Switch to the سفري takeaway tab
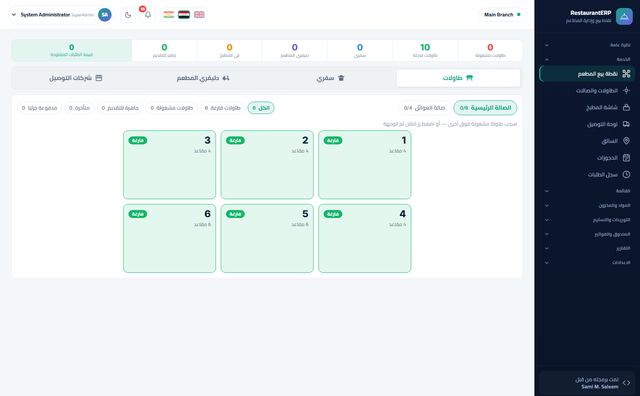Viewport: 640px width, 396px height. point(330,78)
